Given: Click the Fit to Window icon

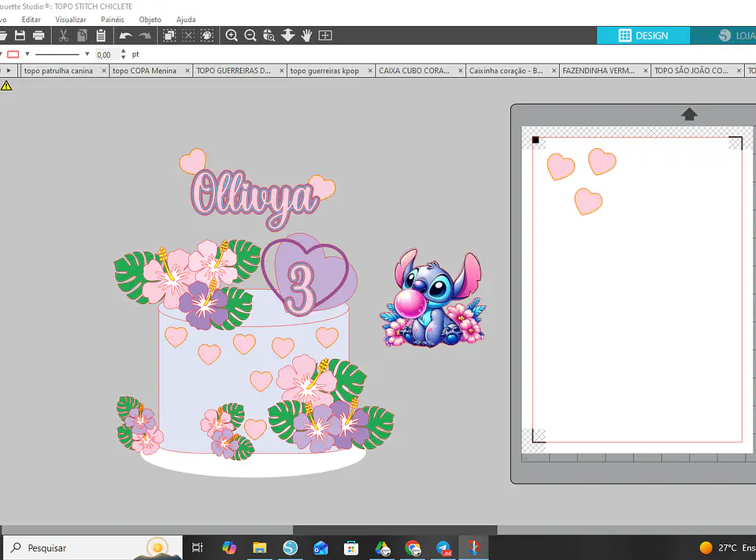Looking at the screenshot, I should [325, 35].
